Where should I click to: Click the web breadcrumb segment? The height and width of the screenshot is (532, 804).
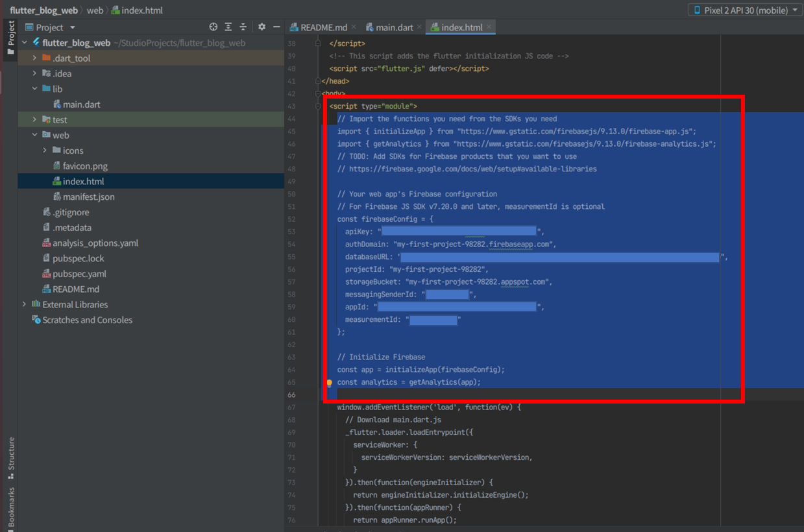95,10
